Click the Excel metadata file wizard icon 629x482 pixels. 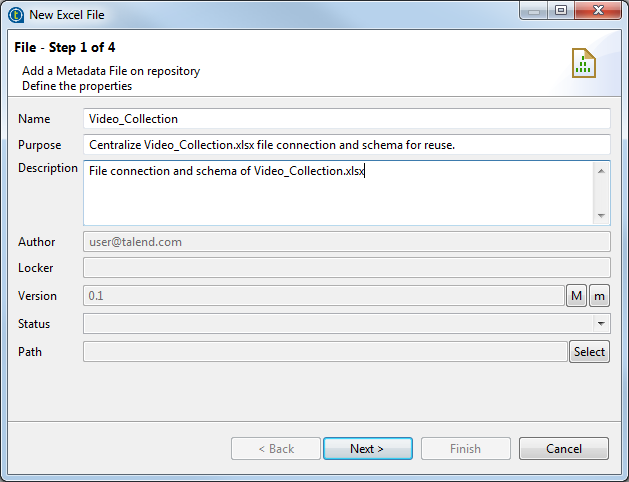pos(584,63)
